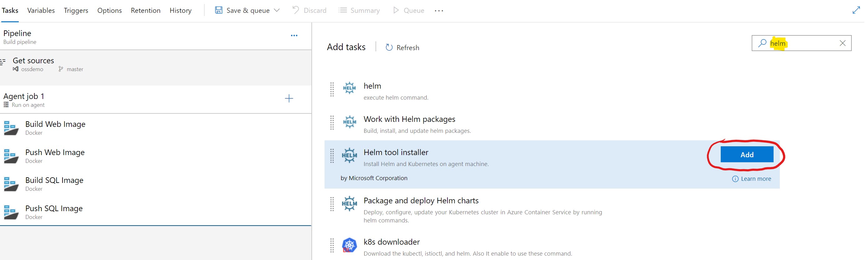
Task: Click the Package and deploy Helm charts icon
Action: pyautogui.click(x=350, y=203)
